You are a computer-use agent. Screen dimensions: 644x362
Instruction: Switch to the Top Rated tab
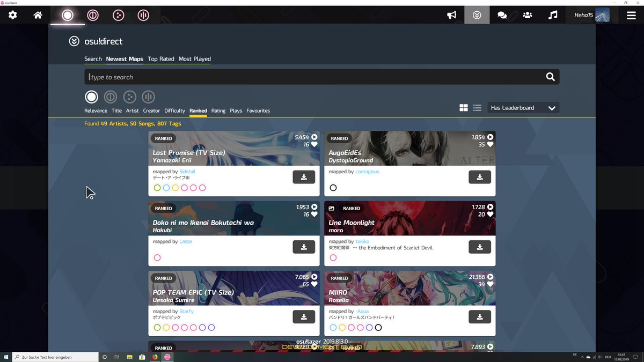(x=161, y=59)
